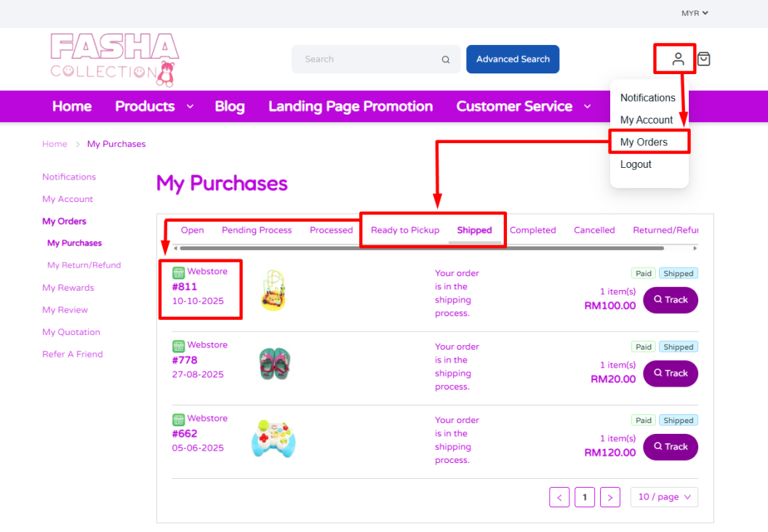Focus the Search input field
The image size is (768, 532).
[x=367, y=60]
